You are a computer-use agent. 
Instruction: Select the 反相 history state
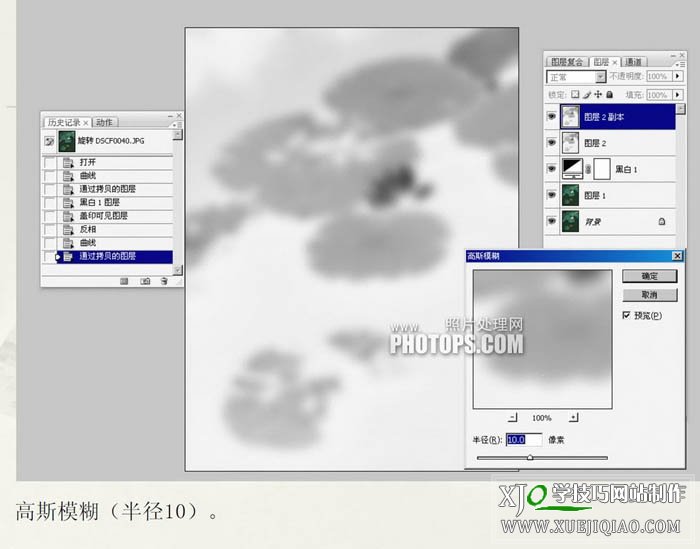point(114,229)
